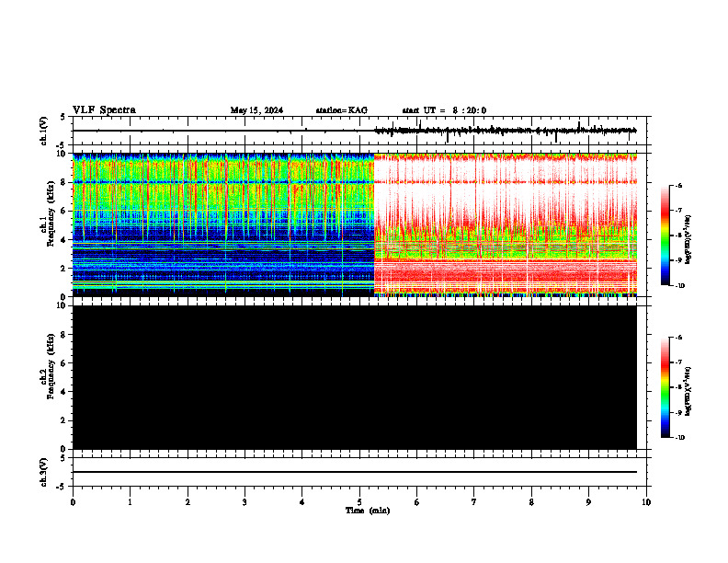The height and width of the screenshot is (563, 728).
Task: Click the "-6" label on the ch.2 color bar
Action: point(678,338)
